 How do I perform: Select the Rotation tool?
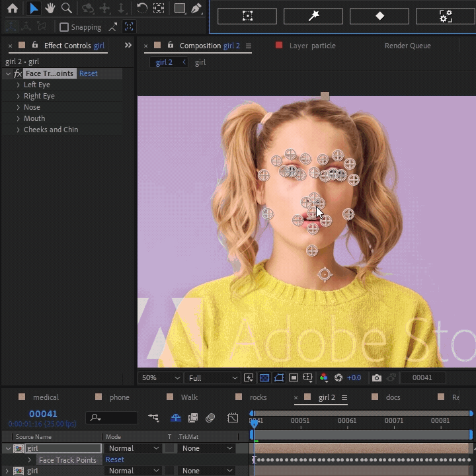tap(142, 9)
